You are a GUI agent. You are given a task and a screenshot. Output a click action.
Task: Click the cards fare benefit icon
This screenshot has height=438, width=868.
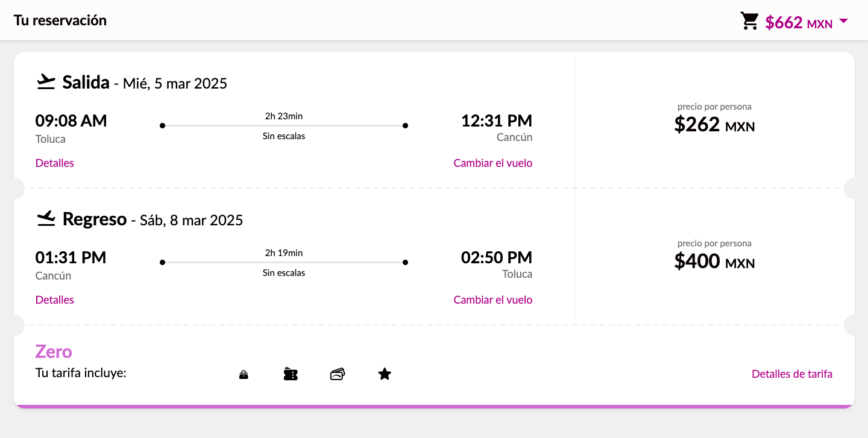pyautogui.click(x=338, y=374)
